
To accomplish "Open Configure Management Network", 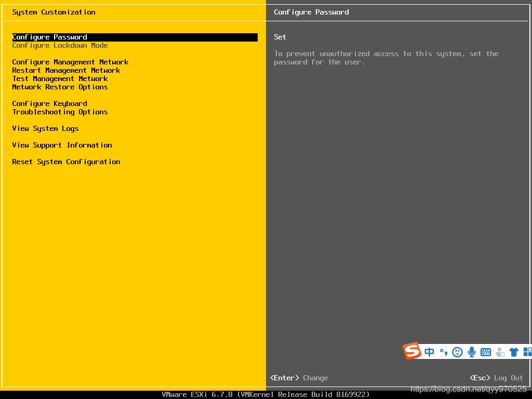I will coord(70,62).
